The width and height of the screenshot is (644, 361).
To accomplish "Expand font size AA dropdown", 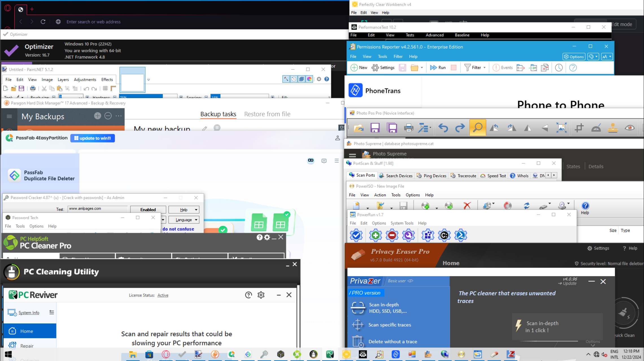I will (x=607, y=56).
